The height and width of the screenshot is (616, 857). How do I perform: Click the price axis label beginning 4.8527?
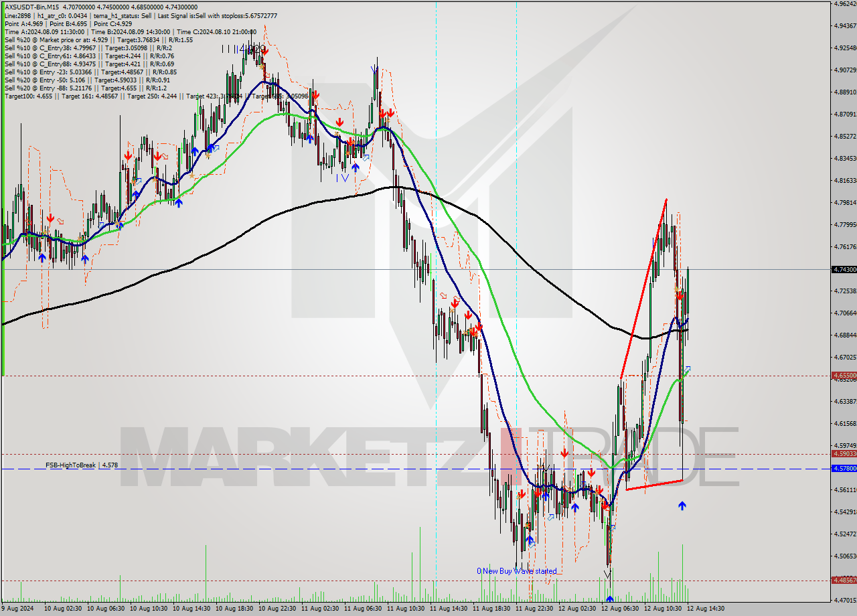(845, 136)
